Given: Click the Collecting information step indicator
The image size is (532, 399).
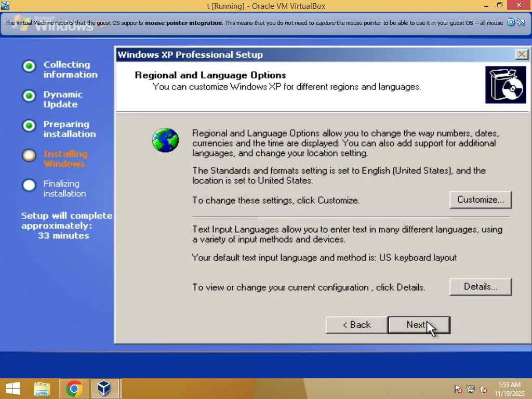Looking at the screenshot, I should (29, 66).
